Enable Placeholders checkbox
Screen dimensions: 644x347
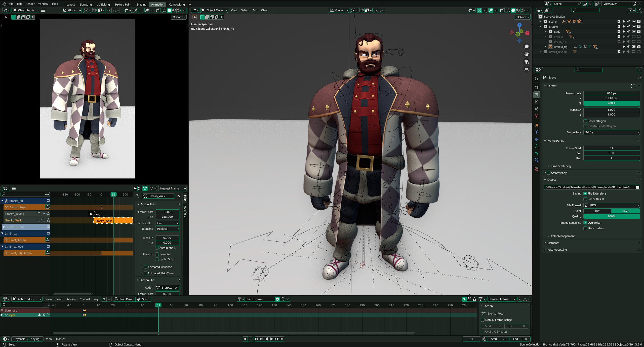(x=585, y=228)
